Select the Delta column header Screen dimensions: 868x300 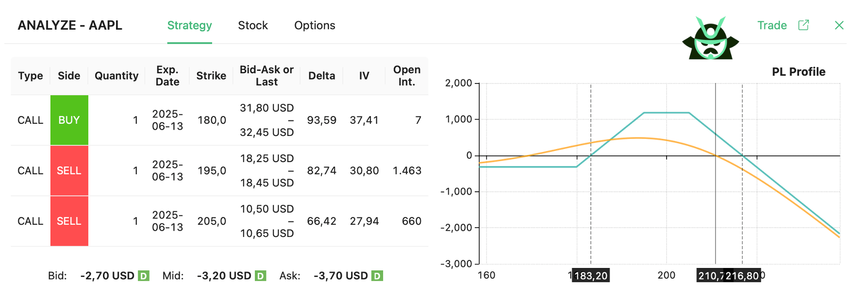click(321, 76)
